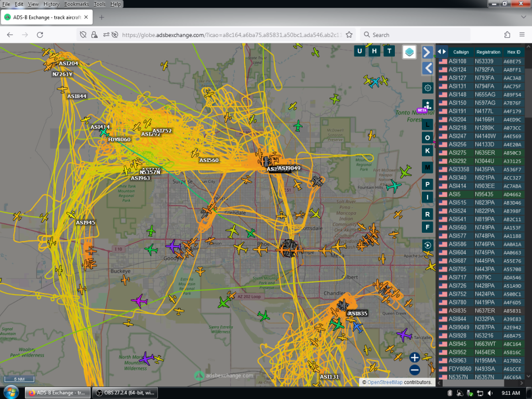List all tabs dropdown arrow
The height and width of the screenshot is (399, 532).
(x=523, y=17)
